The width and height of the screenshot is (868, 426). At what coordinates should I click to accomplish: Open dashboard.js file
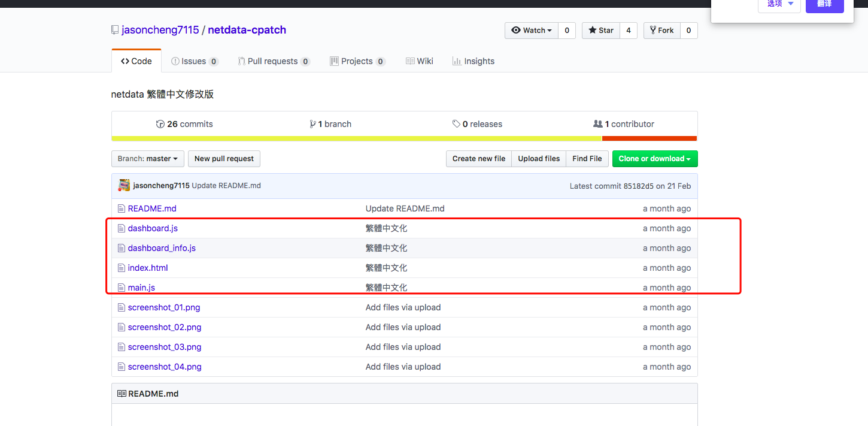(x=153, y=228)
